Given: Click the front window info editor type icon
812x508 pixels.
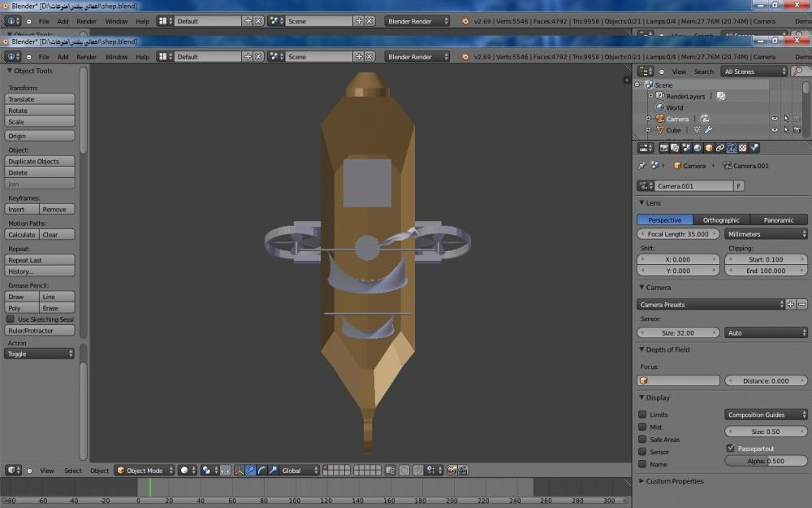Looking at the screenshot, I should [13, 57].
